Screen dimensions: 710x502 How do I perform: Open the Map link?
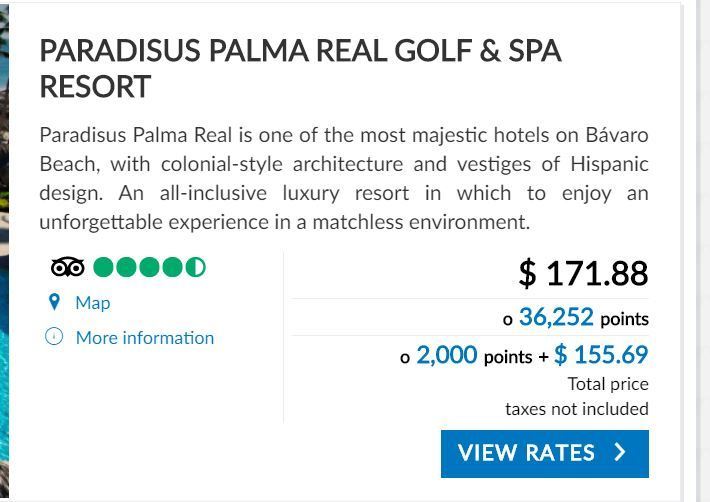click(x=92, y=303)
